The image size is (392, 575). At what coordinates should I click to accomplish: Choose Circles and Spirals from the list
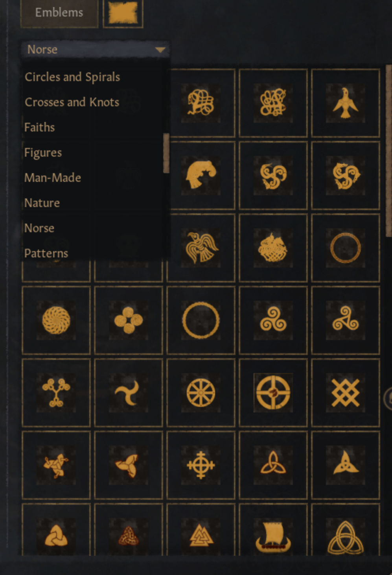click(x=72, y=77)
